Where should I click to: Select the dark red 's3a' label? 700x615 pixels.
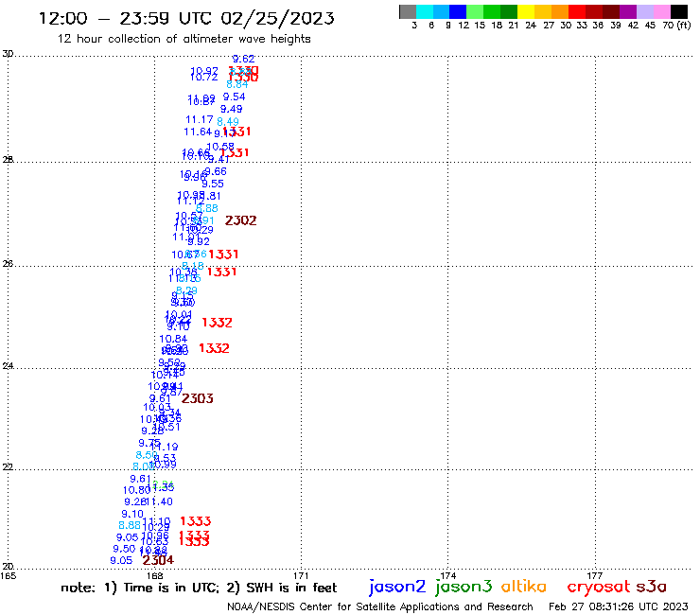click(x=651, y=587)
